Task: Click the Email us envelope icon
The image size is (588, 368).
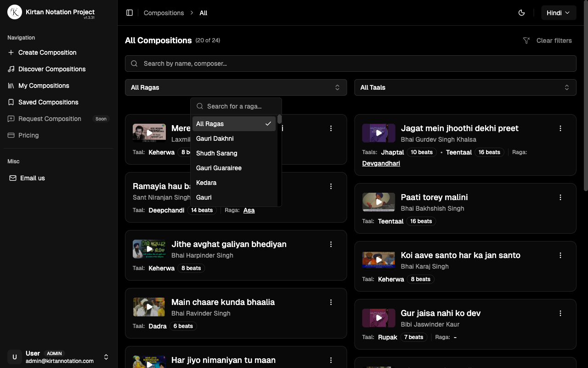Action: [12, 178]
